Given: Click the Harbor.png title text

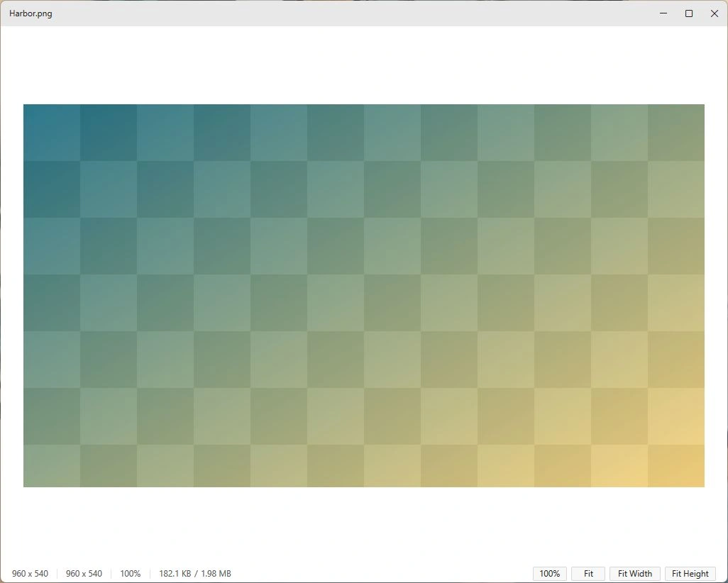Looking at the screenshot, I should pos(31,13).
